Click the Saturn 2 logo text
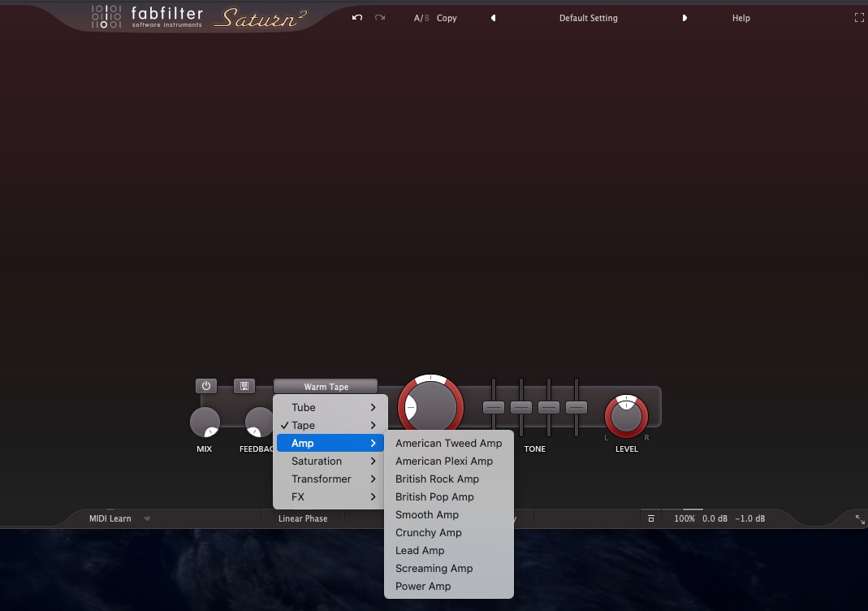 click(x=260, y=18)
